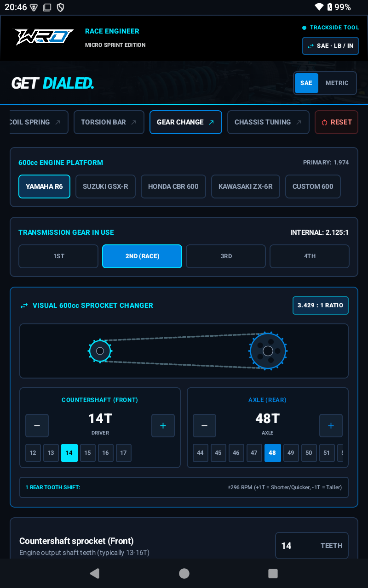Decrease countershaft teeth with the minus button
Screen dimensions: 368x588
(x=37, y=425)
